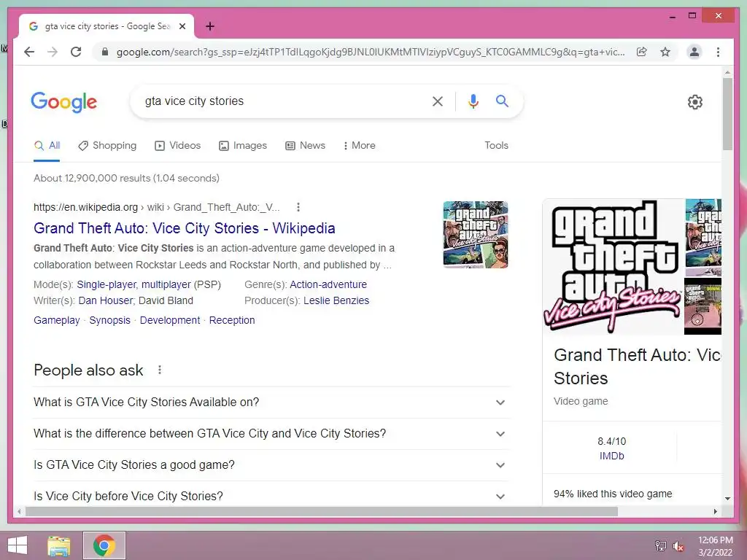Image resolution: width=747 pixels, height=560 pixels.
Task: Go to Google homepage via logo
Action: [x=64, y=102]
